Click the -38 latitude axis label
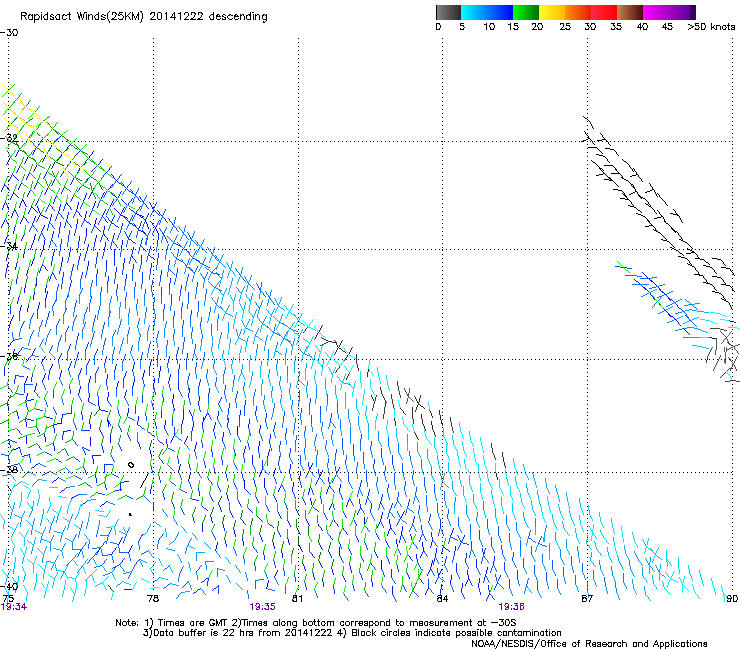The width and height of the screenshot is (740, 650). 9,470
